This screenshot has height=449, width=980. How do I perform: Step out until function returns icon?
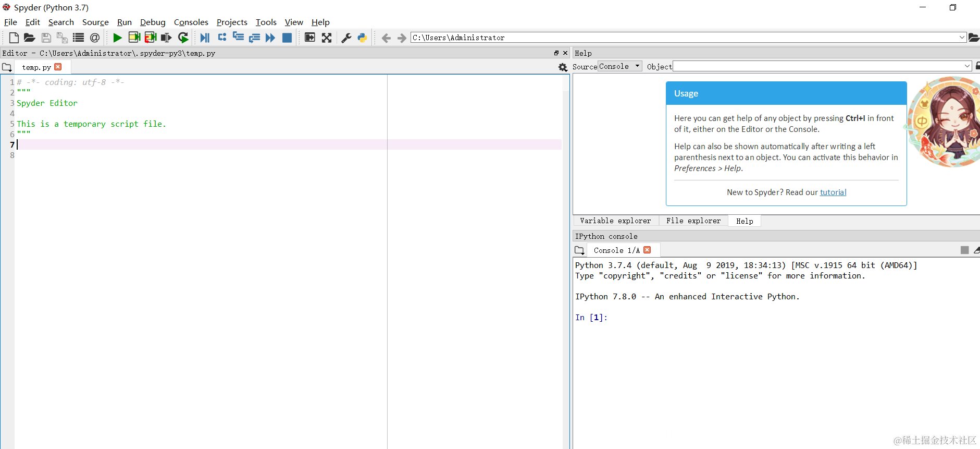point(254,38)
